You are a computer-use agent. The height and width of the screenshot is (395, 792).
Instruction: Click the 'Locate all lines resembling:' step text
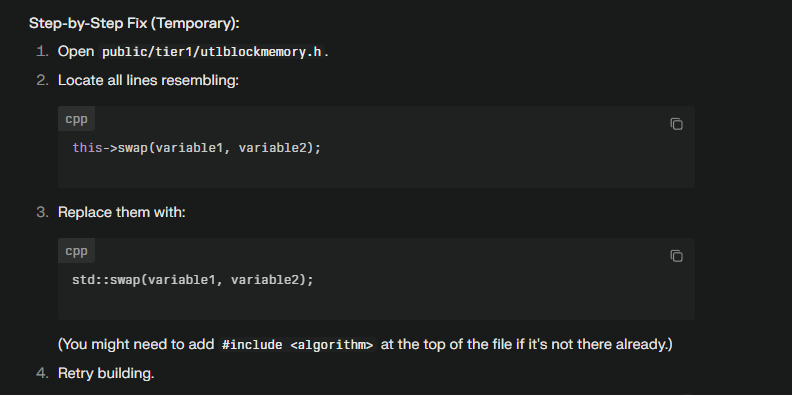(x=148, y=80)
